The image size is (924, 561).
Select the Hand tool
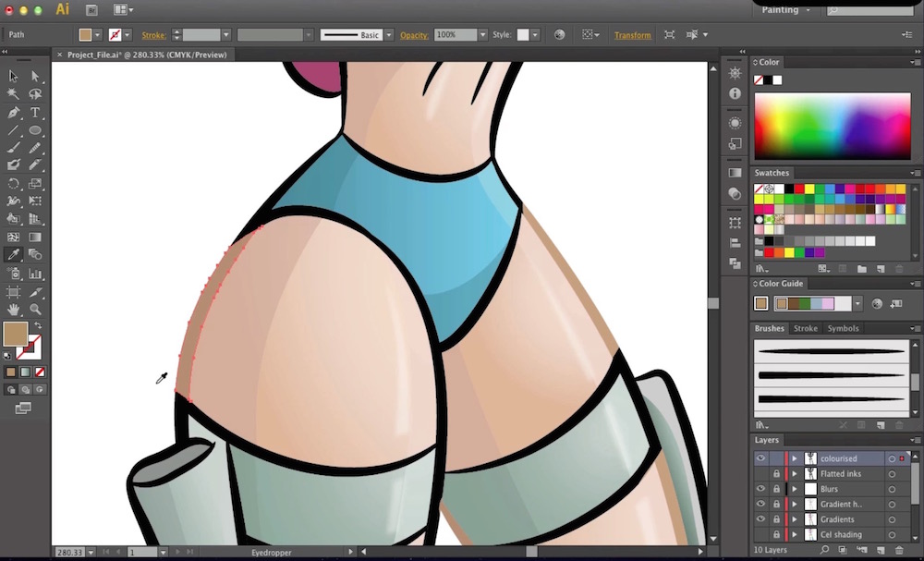tap(14, 310)
